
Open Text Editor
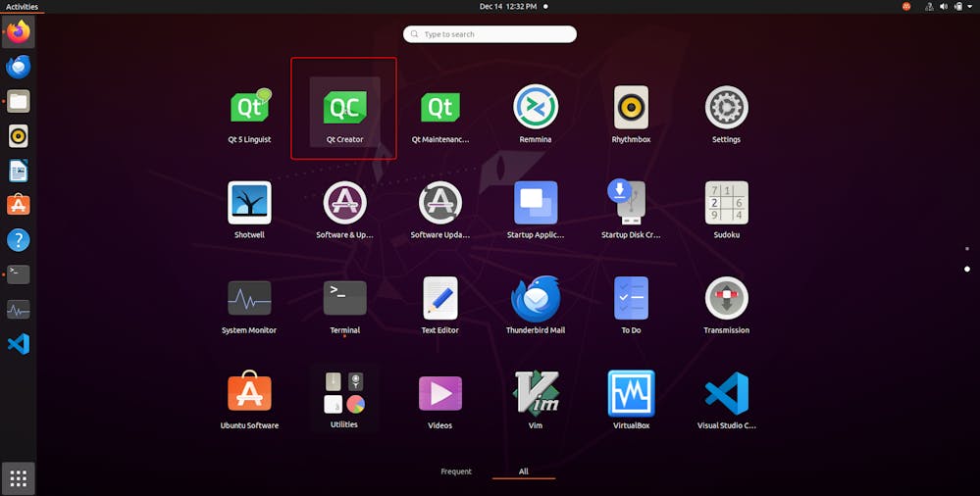click(440, 306)
